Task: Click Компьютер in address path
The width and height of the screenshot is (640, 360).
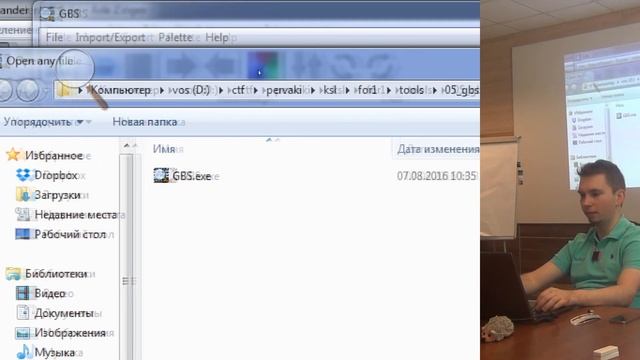Action: tap(121, 90)
